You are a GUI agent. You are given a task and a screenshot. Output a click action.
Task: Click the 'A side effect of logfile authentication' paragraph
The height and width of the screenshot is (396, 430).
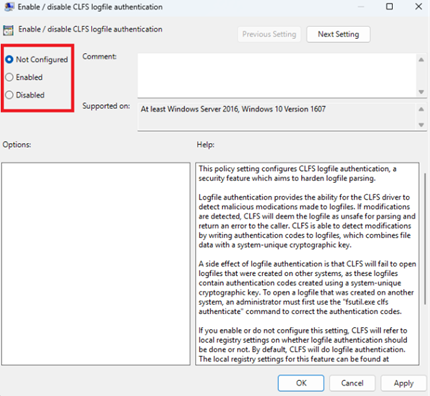click(307, 288)
